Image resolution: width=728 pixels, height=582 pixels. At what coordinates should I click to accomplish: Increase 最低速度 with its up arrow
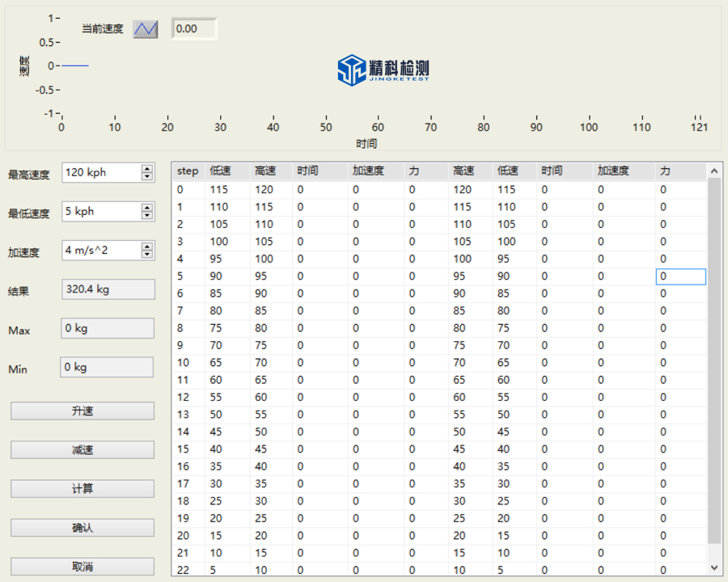pyautogui.click(x=147, y=207)
